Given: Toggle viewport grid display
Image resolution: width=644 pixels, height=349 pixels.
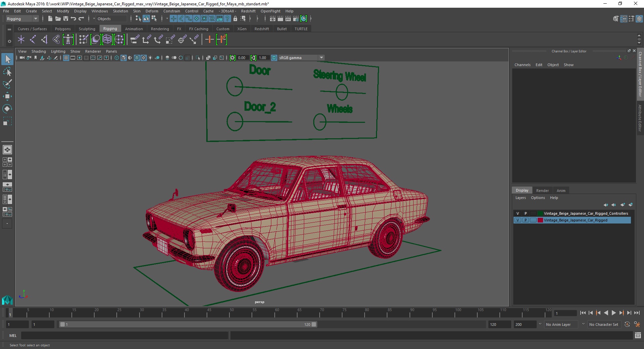Looking at the screenshot, I should [66, 58].
